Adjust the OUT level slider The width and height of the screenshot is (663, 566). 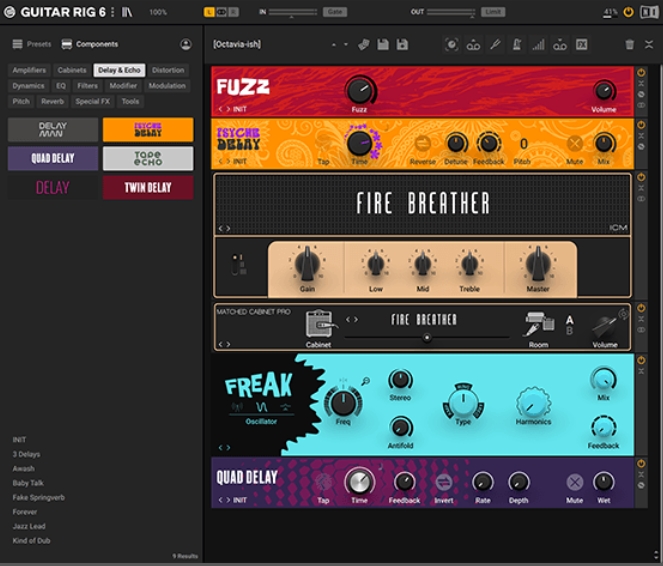point(451,12)
